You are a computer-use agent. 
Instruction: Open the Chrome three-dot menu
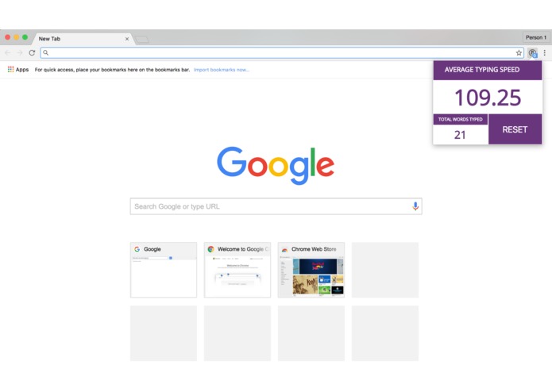click(x=545, y=52)
